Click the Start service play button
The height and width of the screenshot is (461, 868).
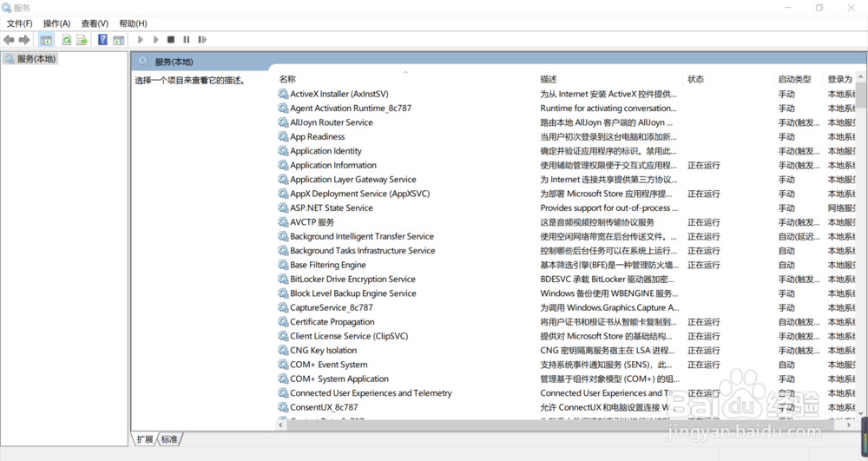140,40
